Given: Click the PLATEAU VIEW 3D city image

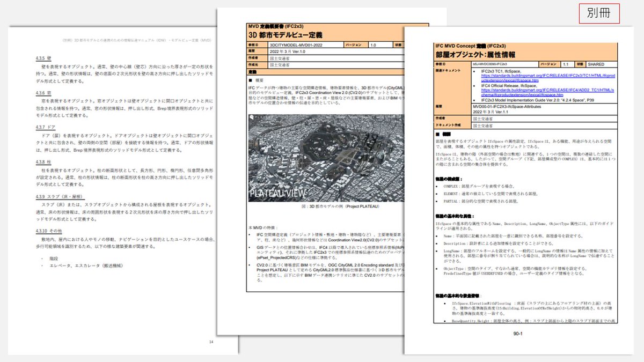Looking at the screenshot, I should (325, 158).
